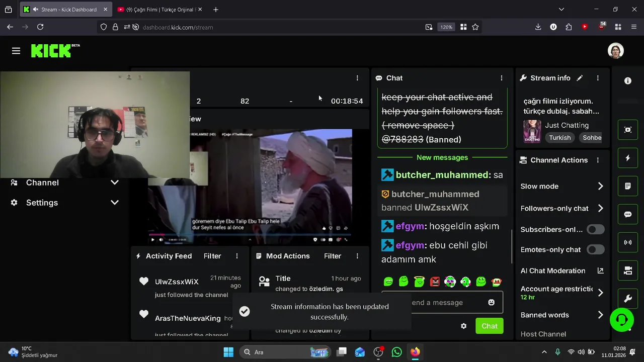Open the Channel Actions three-dot menu

coord(598,160)
